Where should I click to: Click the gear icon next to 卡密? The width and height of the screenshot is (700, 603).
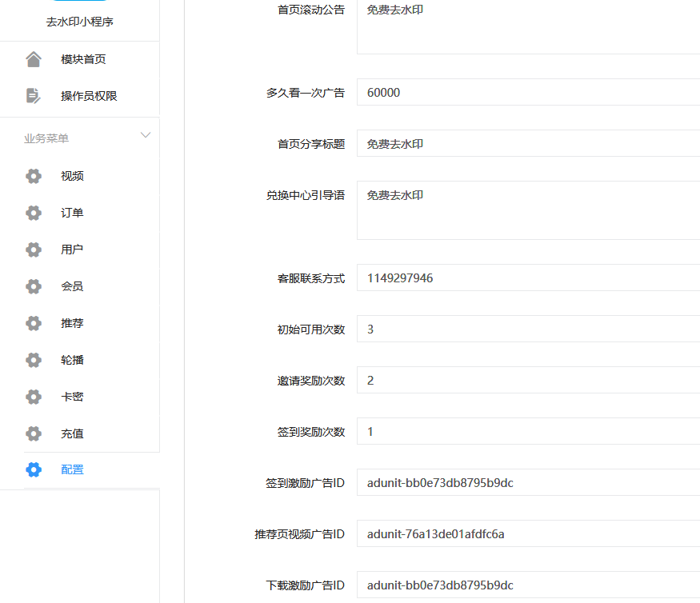[x=33, y=397]
